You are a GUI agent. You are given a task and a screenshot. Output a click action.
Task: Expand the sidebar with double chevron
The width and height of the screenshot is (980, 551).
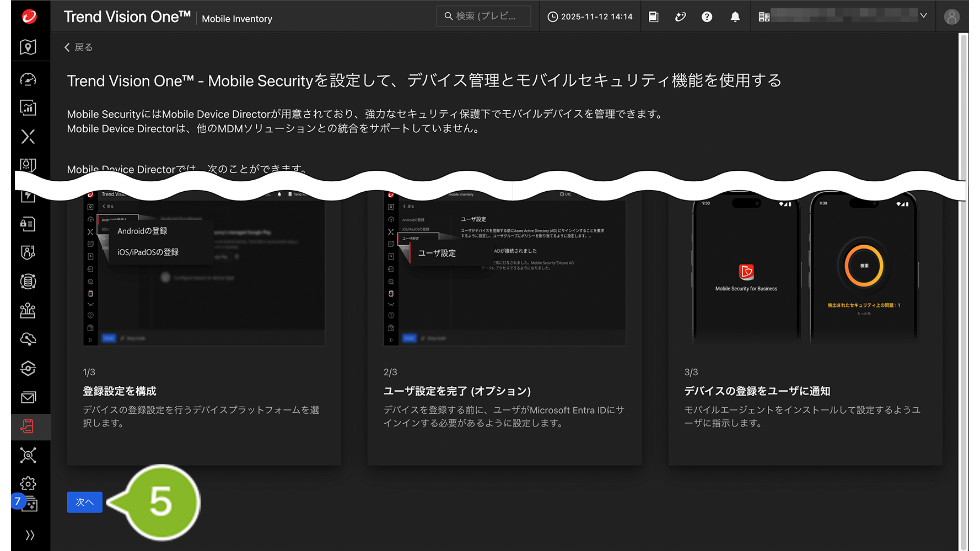point(30,535)
